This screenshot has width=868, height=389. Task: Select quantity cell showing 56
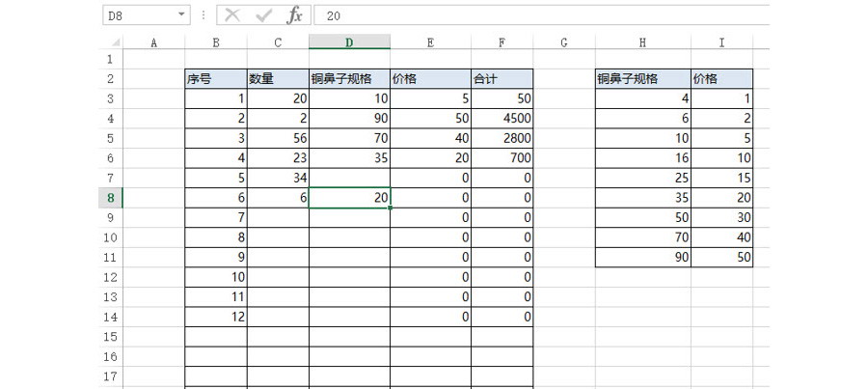278,138
